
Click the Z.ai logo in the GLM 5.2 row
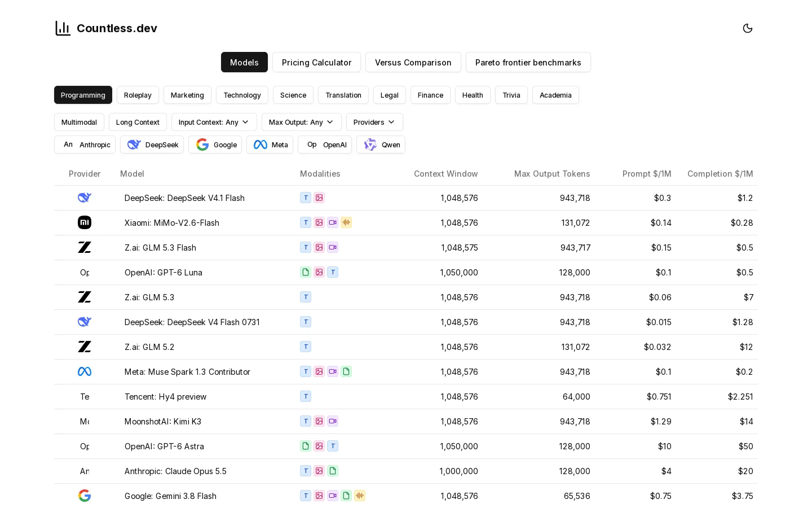pyautogui.click(x=85, y=347)
